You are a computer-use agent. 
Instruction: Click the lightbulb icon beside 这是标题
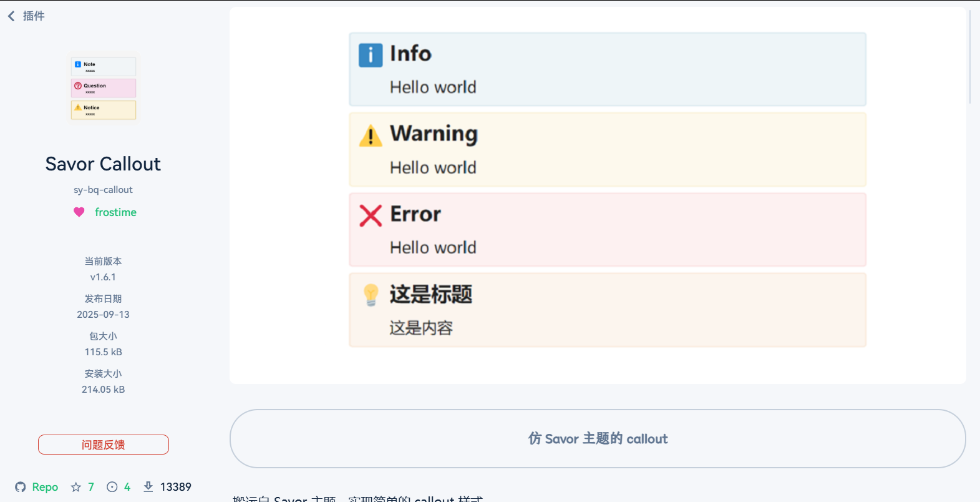(x=371, y=295)
